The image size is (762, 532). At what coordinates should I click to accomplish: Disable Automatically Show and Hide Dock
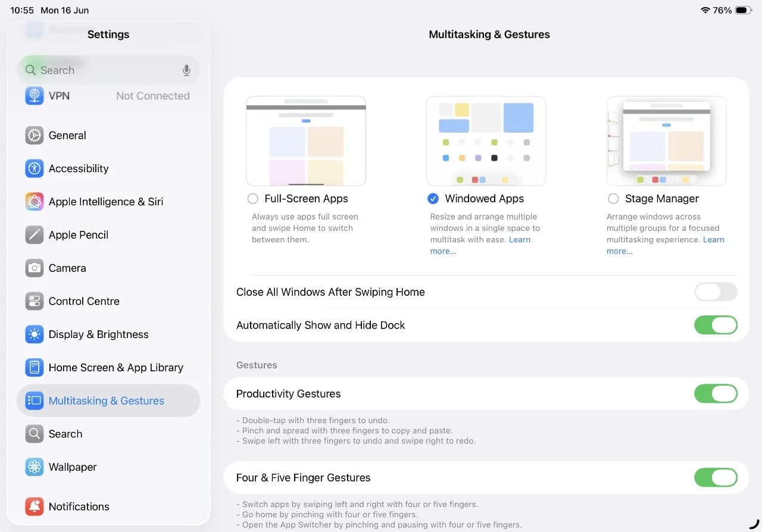click(716, 325)
